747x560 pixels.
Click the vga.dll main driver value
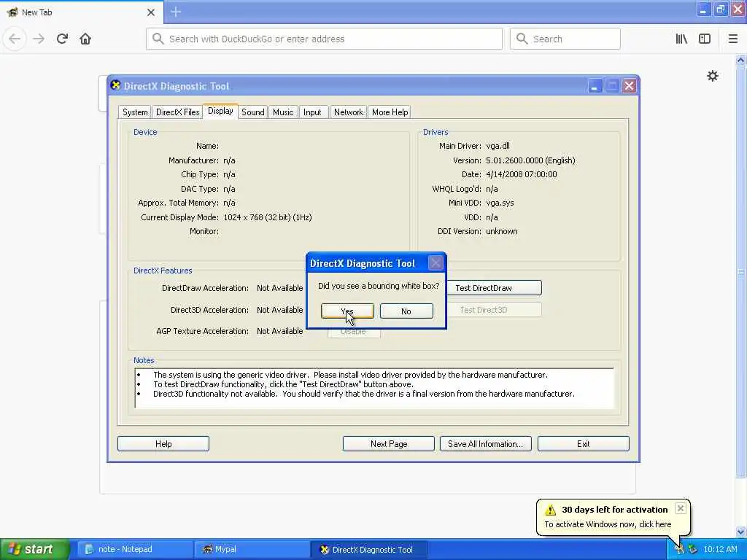click(x=498, y=146)
